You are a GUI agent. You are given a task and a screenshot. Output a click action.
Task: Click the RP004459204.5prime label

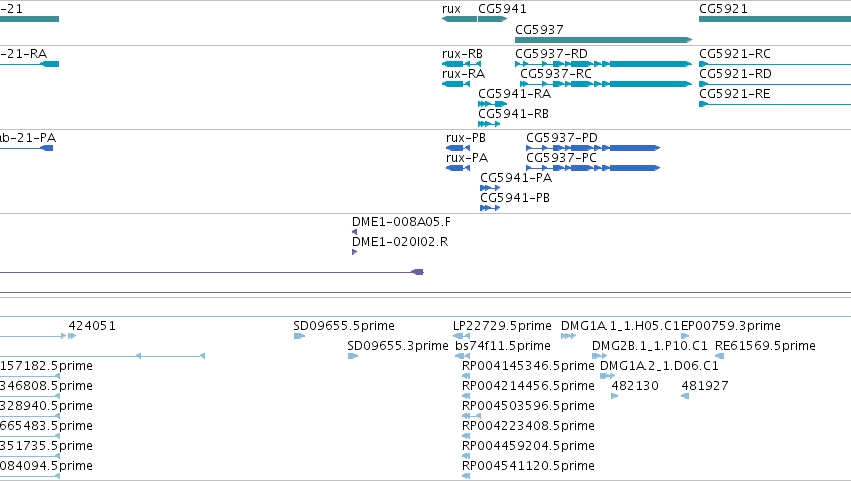tap(528, 446)
